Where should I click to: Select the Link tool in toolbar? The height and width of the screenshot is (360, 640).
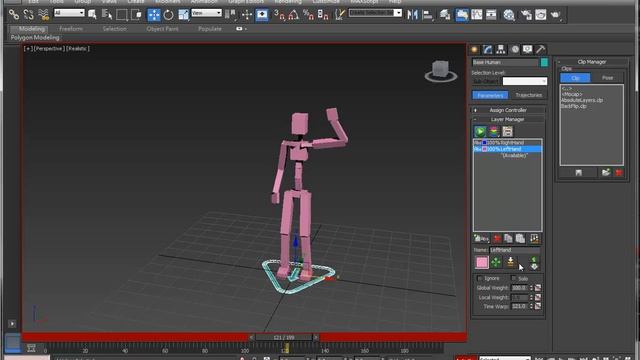tap(13, 15)
